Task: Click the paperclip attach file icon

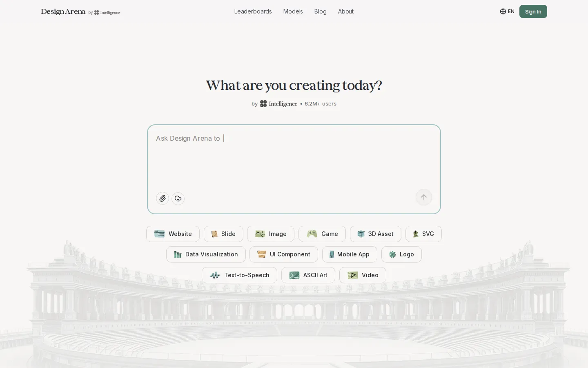Action: pos(163,198)
